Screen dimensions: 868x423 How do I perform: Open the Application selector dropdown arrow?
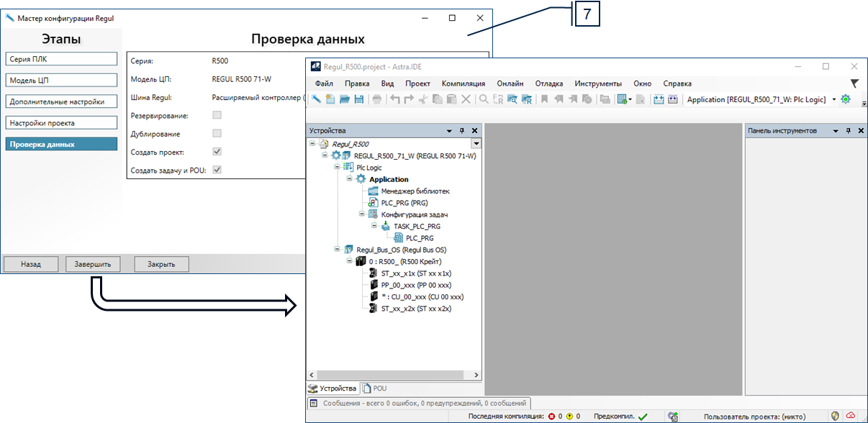(x=834, y=99)
